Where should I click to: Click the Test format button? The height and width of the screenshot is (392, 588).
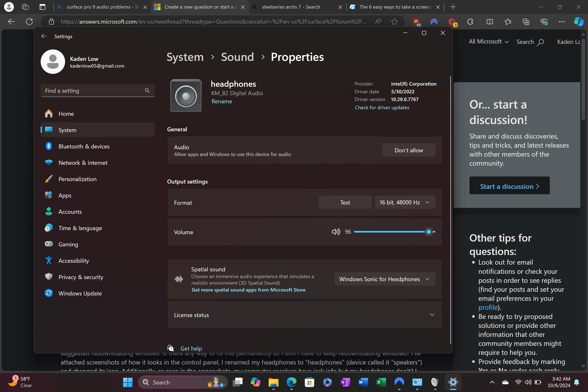click(x=345, y=203)
